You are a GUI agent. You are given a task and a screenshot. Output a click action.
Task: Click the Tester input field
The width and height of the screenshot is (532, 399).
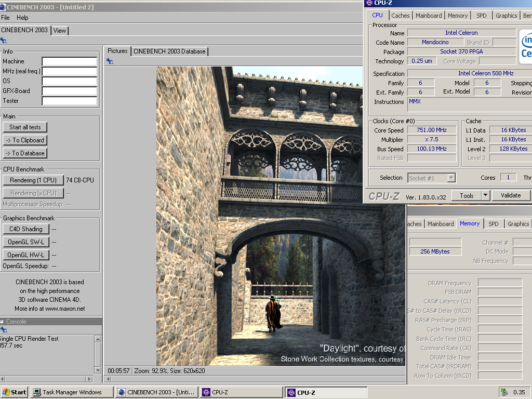pyautogui.click(x=70, y=101)
